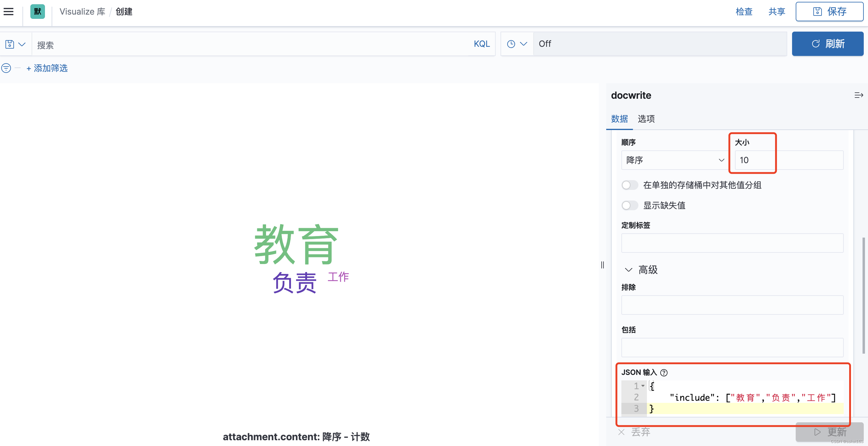Collapse the docwrite editor sidebar
Screen dimensions: 868x446
[858, 95]
